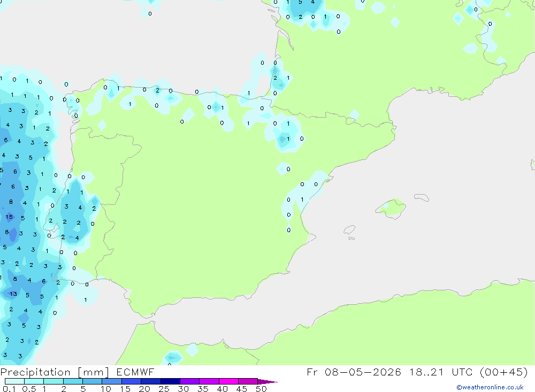Select the blue 10–15 mm legend swatch
This screenshot has width=535, height=392.
pyautogui.click(x=112, y=381)
